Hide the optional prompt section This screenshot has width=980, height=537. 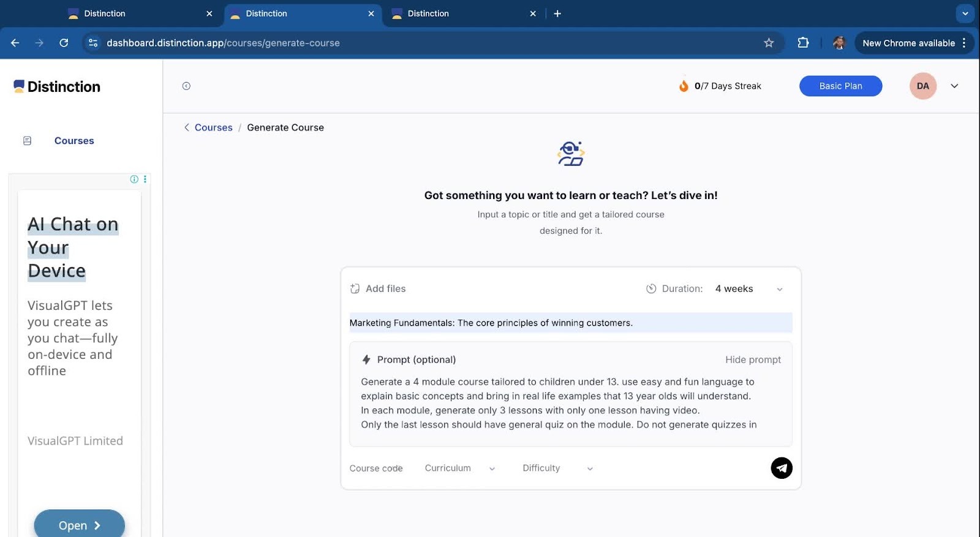tap(753, 359)
